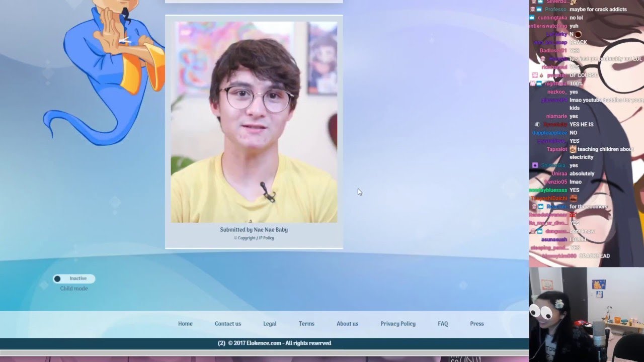Click the Copyright / IP Policy link

coord(254,238)
